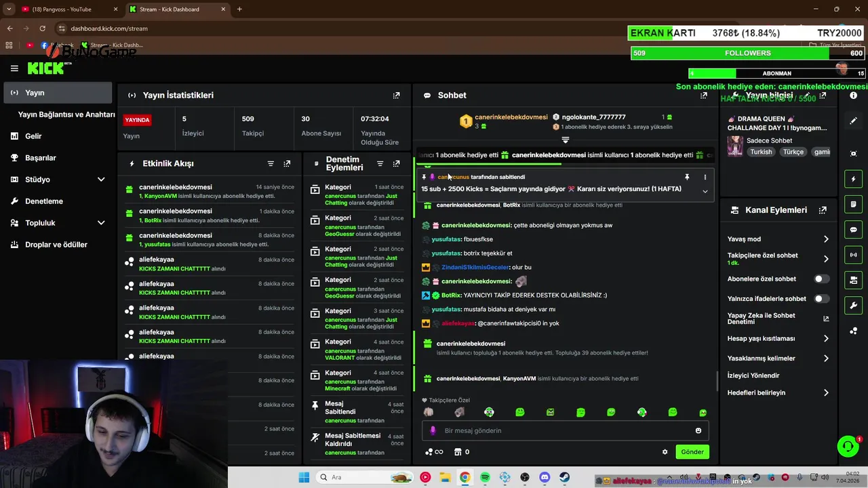Viewport: 868px width, 488px height.
Task: Open Yayın Bağlantısı ve Anahtarı page
Action: click(x=66, y=115)
